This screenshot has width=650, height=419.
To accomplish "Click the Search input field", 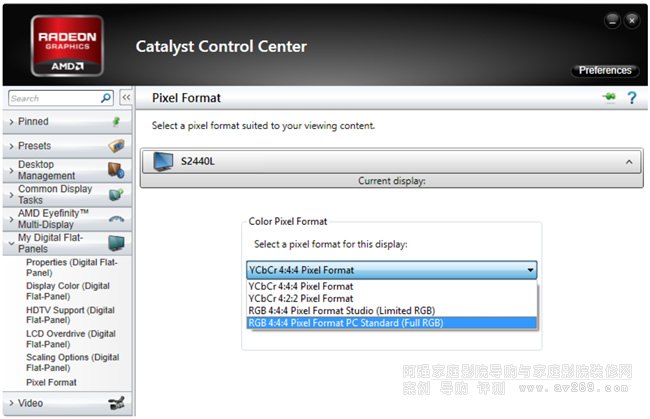I will pyautogui.click(x=54, y=98).
